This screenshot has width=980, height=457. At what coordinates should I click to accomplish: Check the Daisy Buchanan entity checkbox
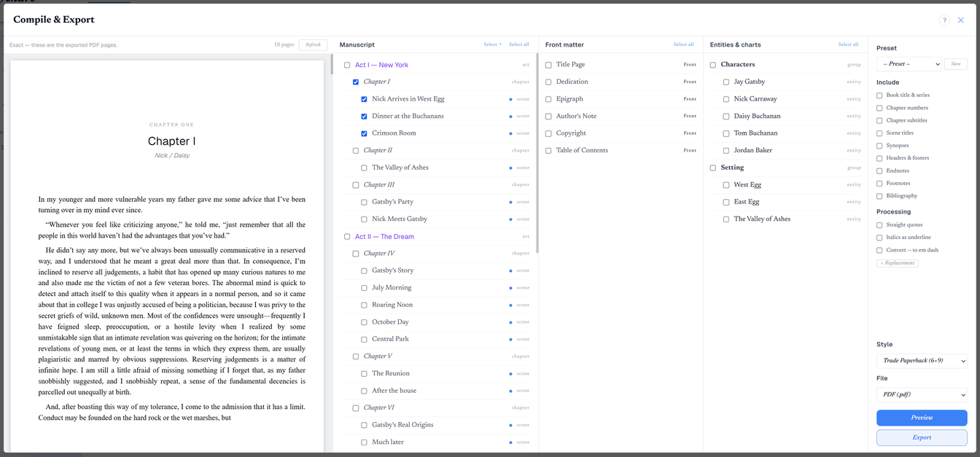tap(726, 117)
